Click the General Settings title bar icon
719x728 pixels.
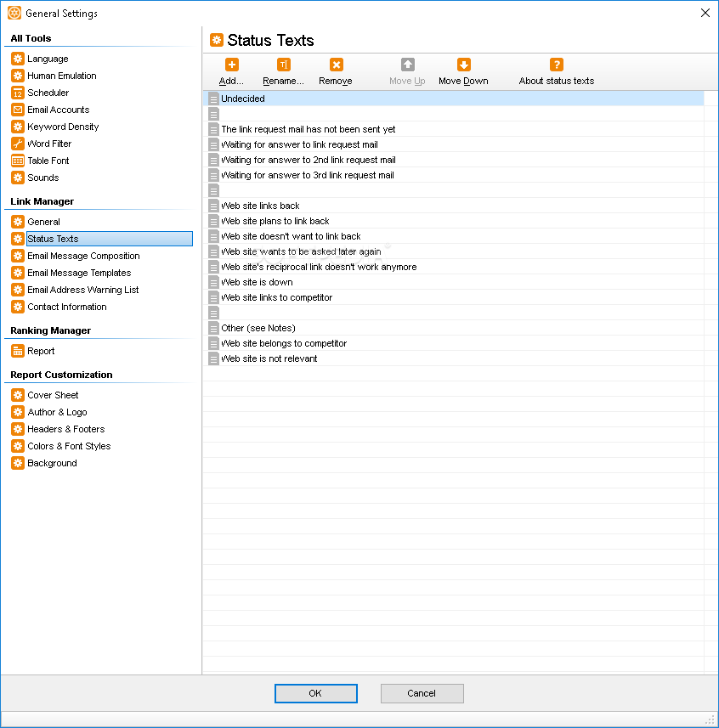click(x=14, y=13)
